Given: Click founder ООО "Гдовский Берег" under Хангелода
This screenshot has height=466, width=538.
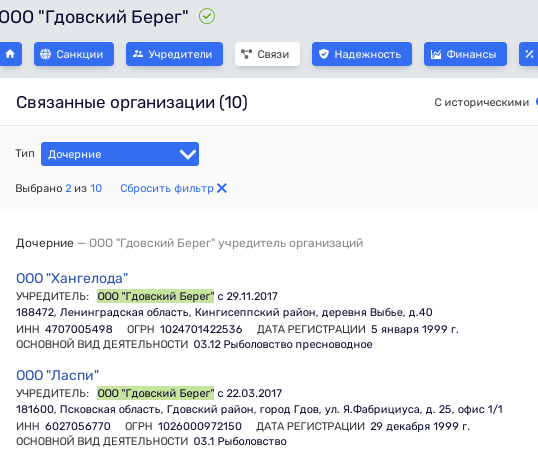Looking at the screenshot, I should 155,296.
